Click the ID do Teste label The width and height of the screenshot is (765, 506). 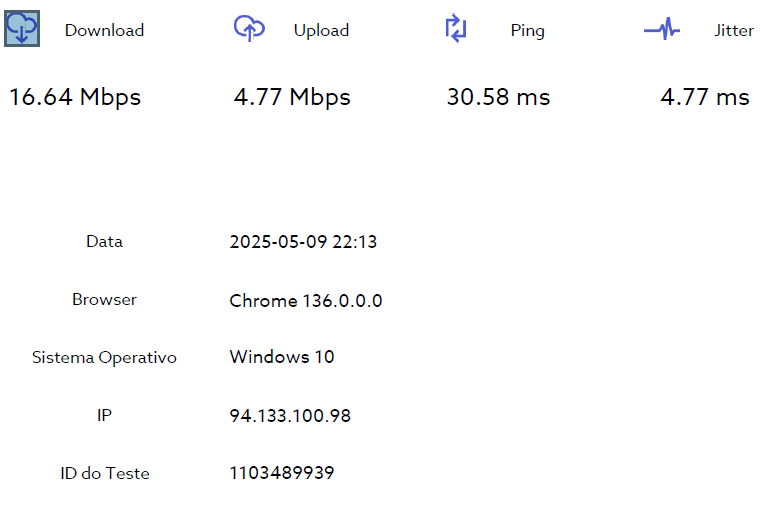104,473
